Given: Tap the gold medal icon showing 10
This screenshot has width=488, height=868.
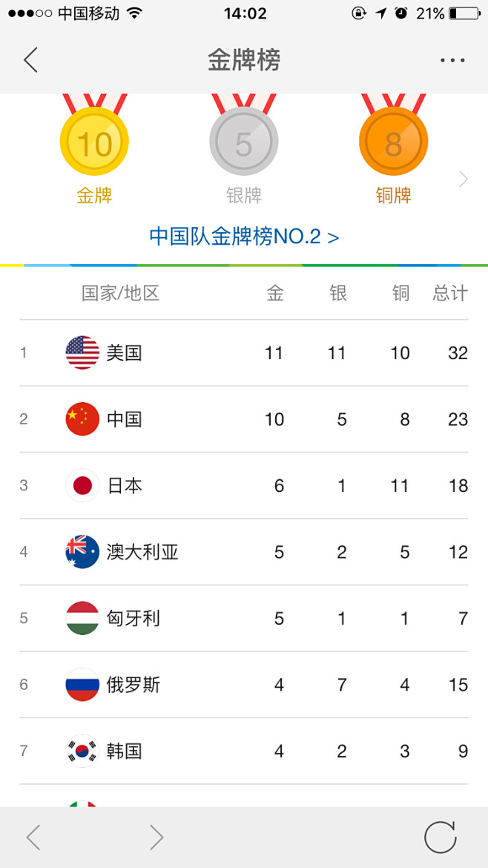Looking at the screenshot, I should coord(95,142).
